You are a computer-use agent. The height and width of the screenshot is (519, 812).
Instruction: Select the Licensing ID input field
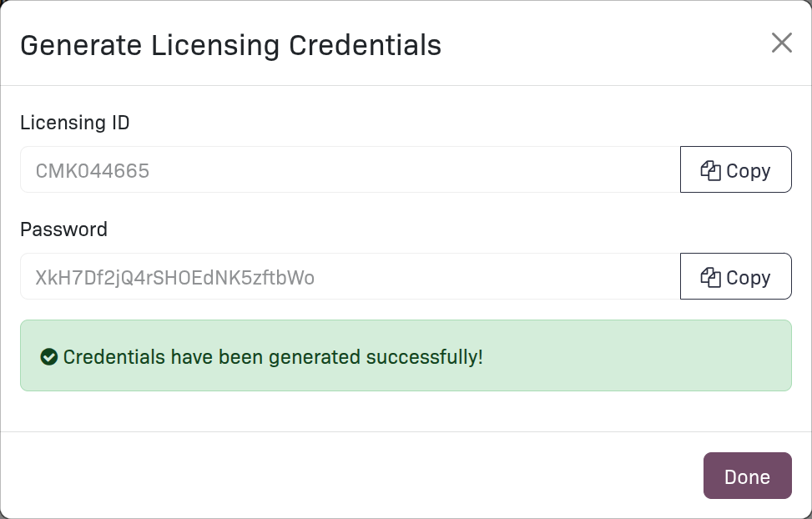coord(334,169)
